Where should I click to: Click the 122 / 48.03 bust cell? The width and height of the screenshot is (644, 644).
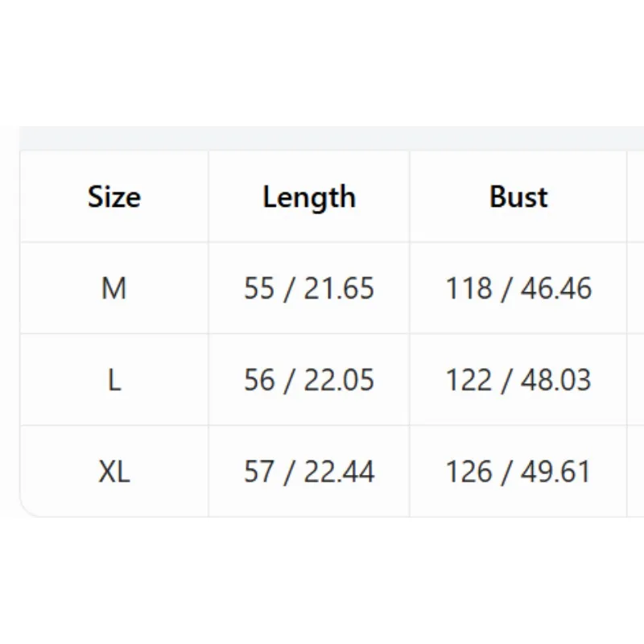click(x=518, y=379)
